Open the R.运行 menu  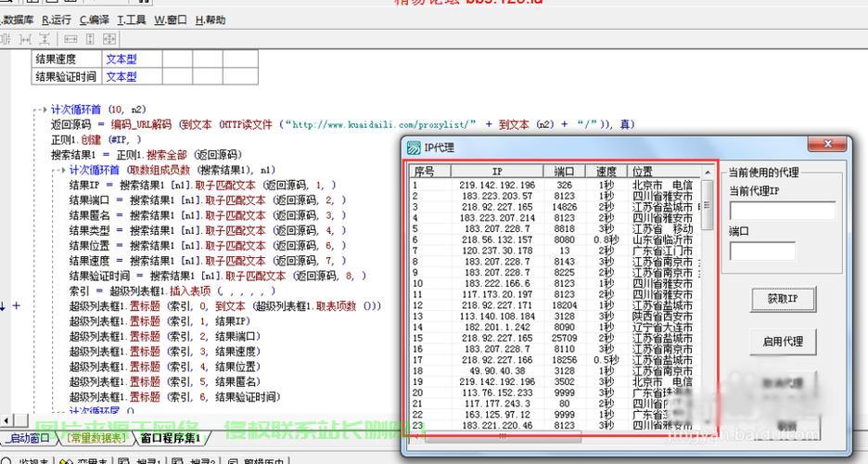(57, 19)
